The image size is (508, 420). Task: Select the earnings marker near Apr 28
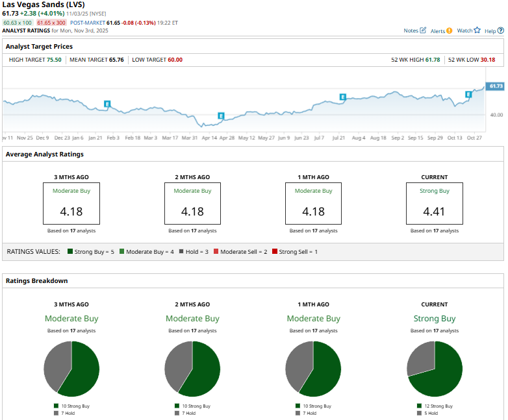[221, 116]
